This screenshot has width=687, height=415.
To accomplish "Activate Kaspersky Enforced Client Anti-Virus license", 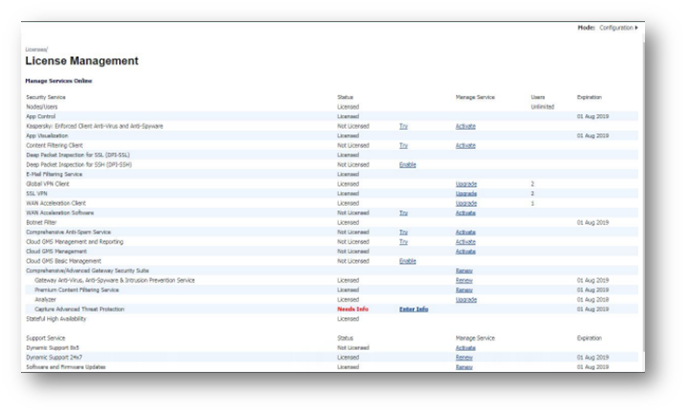I will pyautogui.click(x=465, y=126).
